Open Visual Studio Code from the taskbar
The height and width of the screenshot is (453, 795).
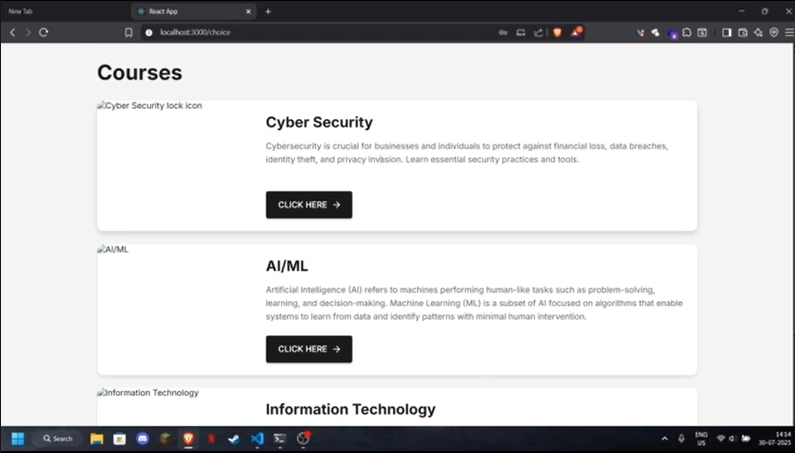[x=257, y=438]
